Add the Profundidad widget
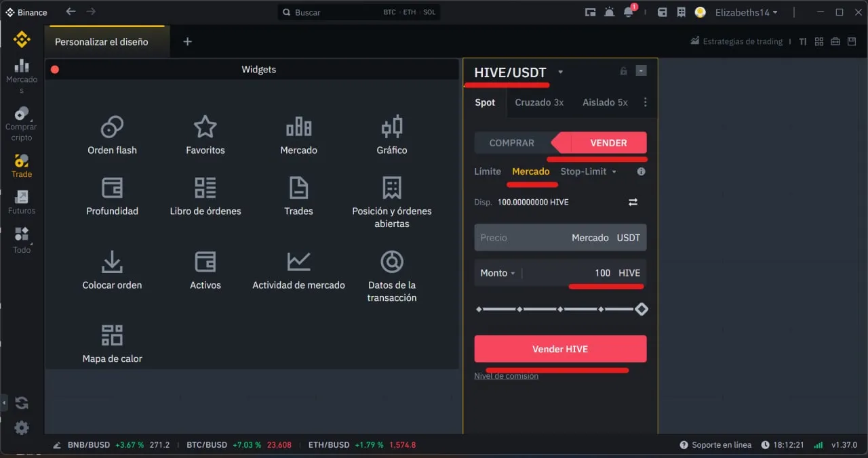The width and height of the screenshot is (868, 458). (112, 196)
